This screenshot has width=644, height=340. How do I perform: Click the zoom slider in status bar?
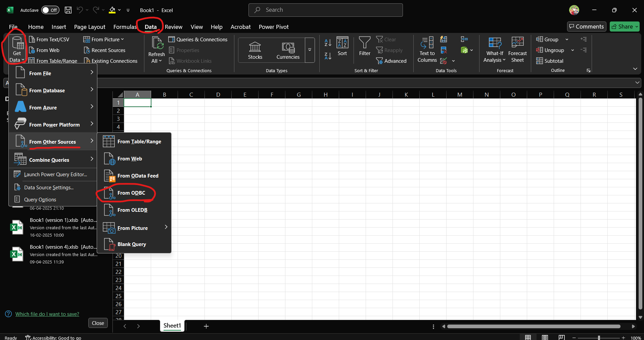click(x=599, y=338)
